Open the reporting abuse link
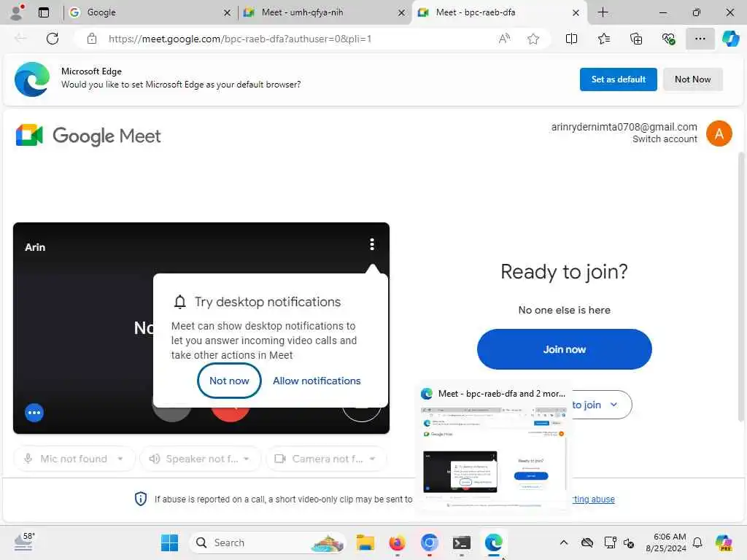Viewport: 747px width, 560px height. point(594,499)
